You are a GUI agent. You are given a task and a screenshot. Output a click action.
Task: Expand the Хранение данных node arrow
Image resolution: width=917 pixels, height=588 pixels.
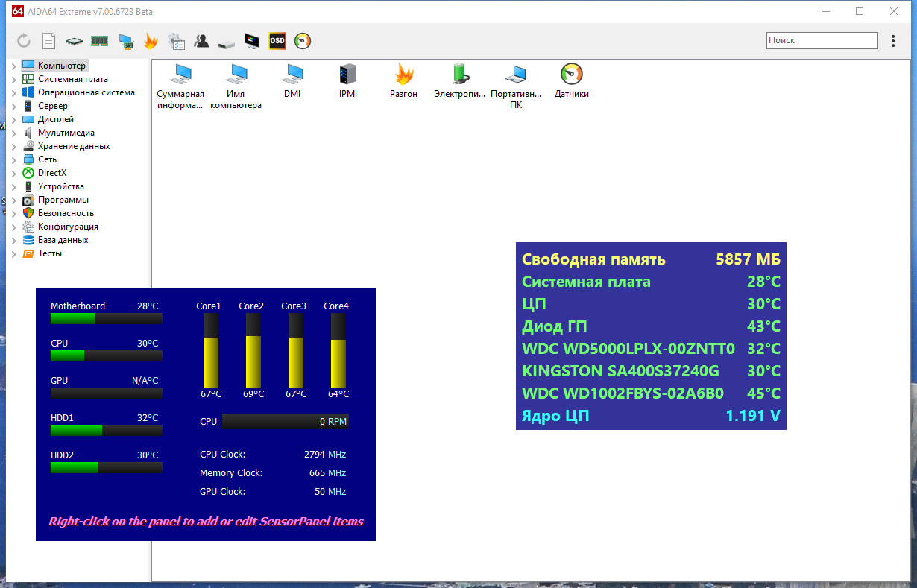point(13,146)
